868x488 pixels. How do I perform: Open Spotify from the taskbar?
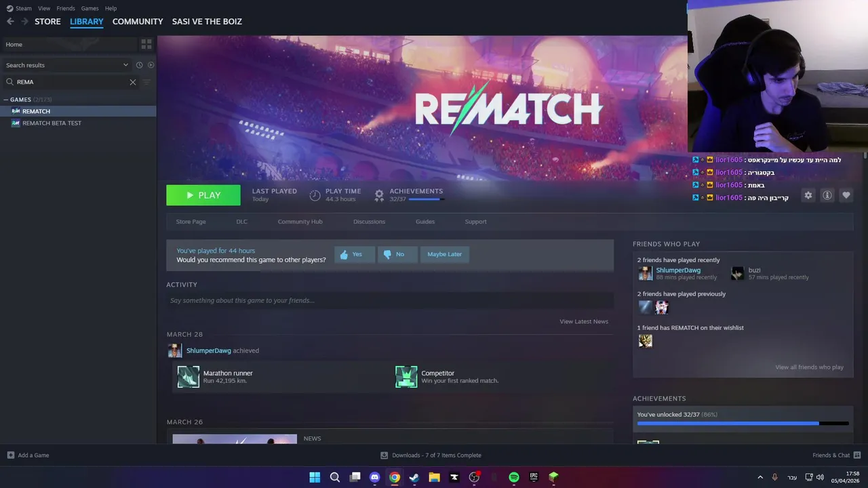coord(514,477)
